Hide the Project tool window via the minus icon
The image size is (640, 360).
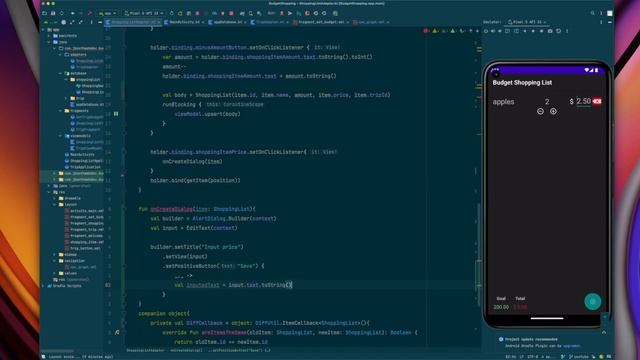(x=100, y=22)
